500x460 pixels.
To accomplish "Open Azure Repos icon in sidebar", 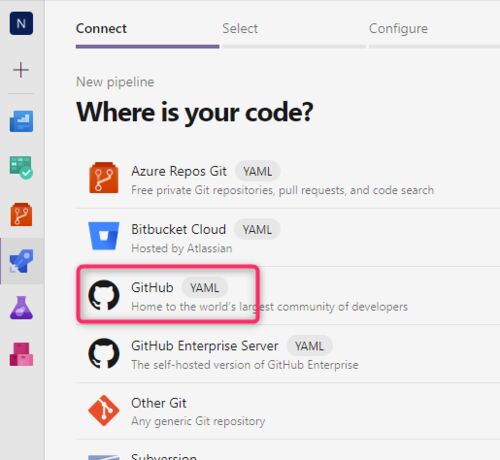I will (x=21, y=214).
